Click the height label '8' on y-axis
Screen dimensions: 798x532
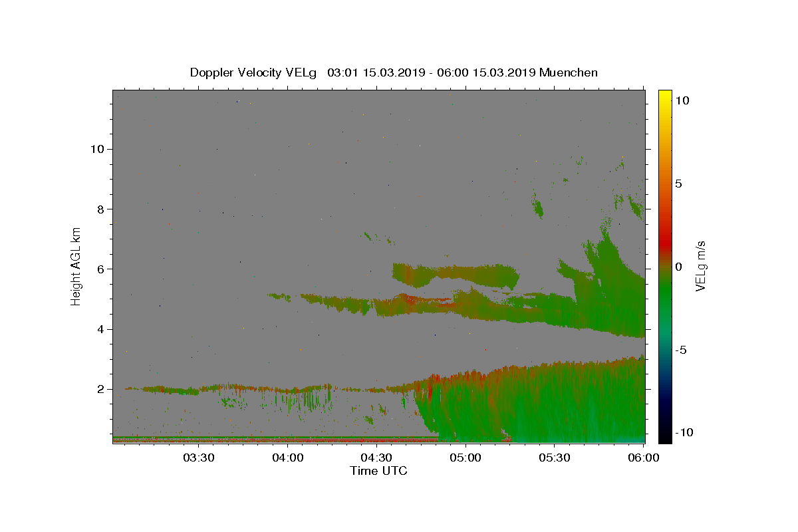101,209
